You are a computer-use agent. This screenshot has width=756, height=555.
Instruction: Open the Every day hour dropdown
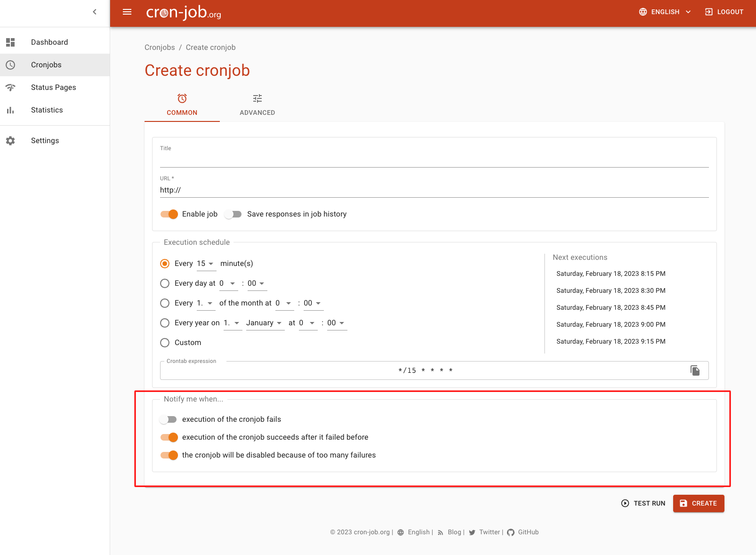click(228, 283)
